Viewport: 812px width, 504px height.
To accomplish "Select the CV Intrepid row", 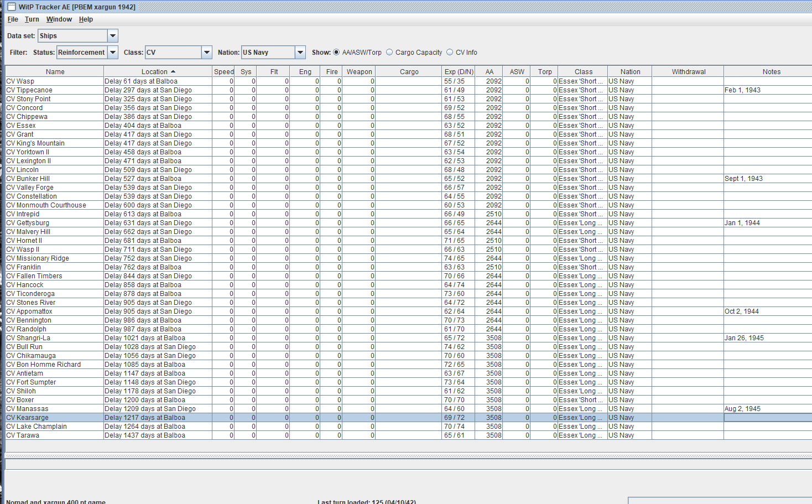I will 409,214.
